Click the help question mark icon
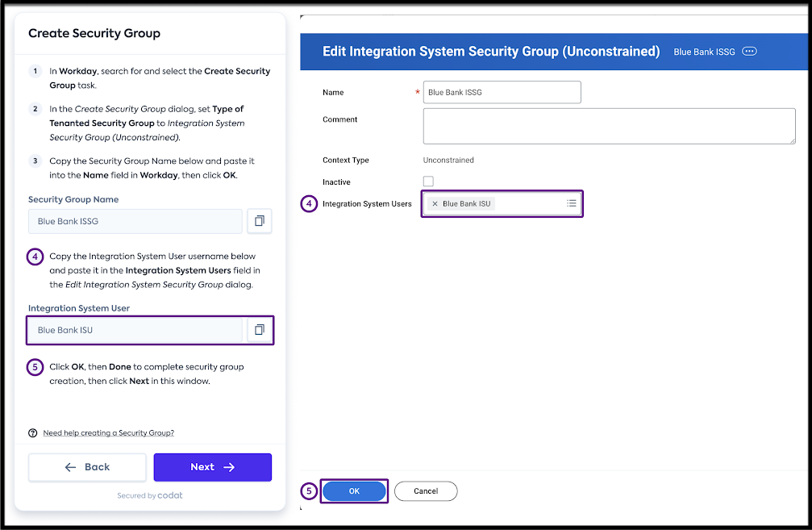Screen dimensions: 812x530 (x=33, y=433)
